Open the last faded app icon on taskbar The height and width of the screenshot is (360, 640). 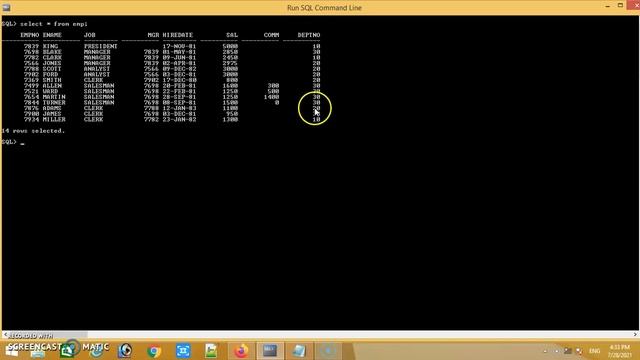pos(328,351)
